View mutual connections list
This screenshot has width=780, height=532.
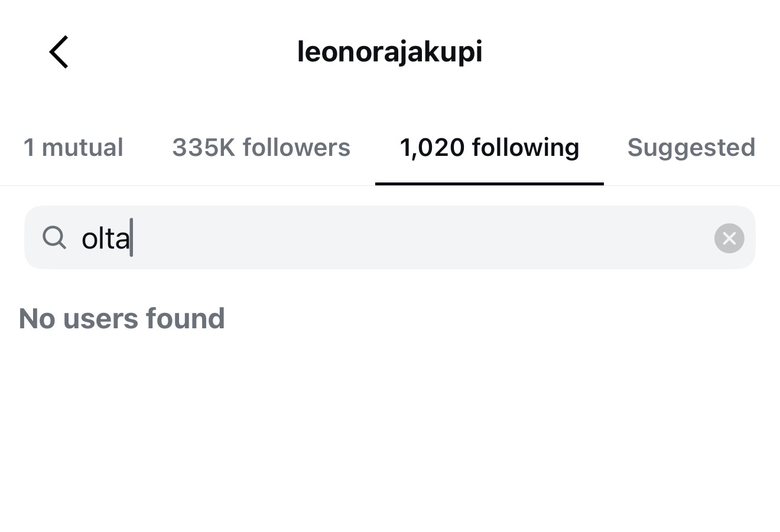[x=73, y=148]
